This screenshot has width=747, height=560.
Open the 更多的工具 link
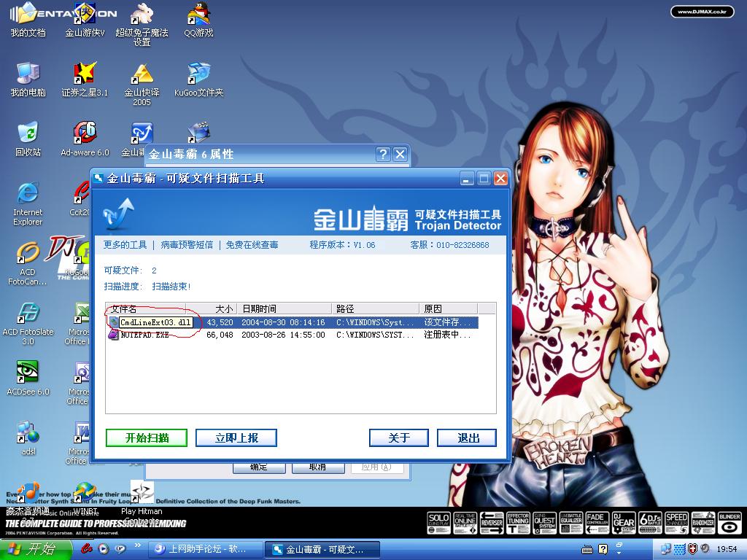[x=125, y=245]
